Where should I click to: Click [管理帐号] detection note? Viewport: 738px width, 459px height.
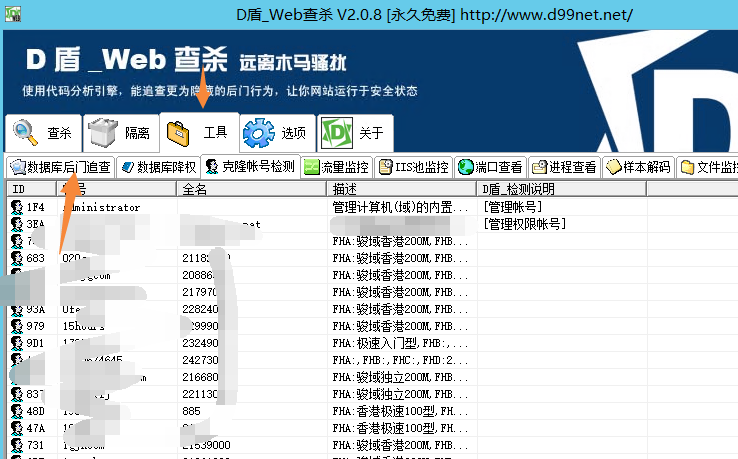(x=513, y=207)
